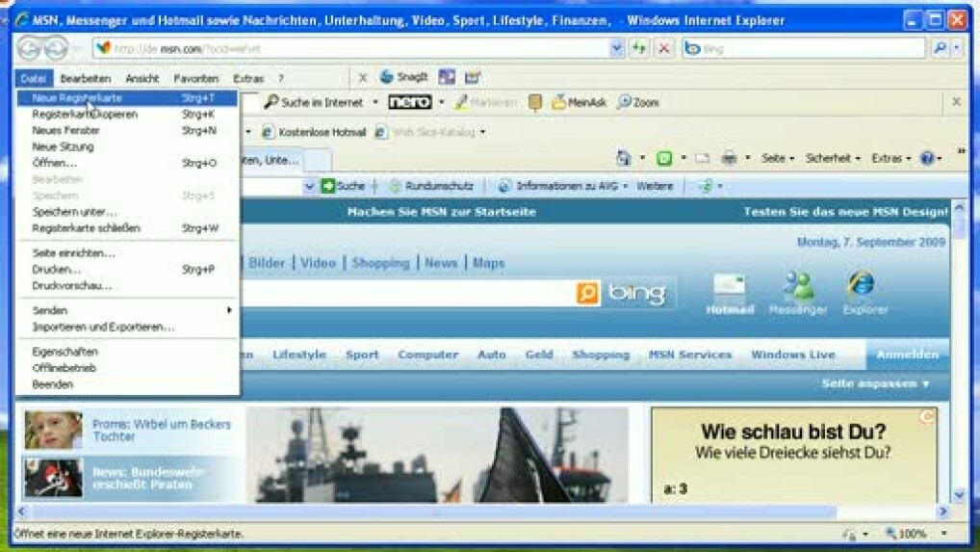980x552 pixels.
Task: Click the Anmelden button on MSN
Action: click(907, 355)
